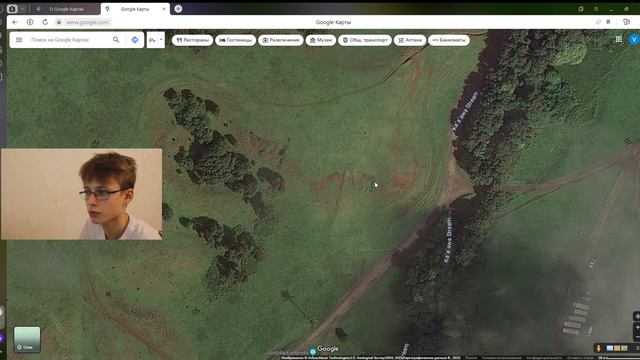The height and width of the screenshot is (360, 640).
Task: Go back in the browser
Action: (x=15, y=22)
